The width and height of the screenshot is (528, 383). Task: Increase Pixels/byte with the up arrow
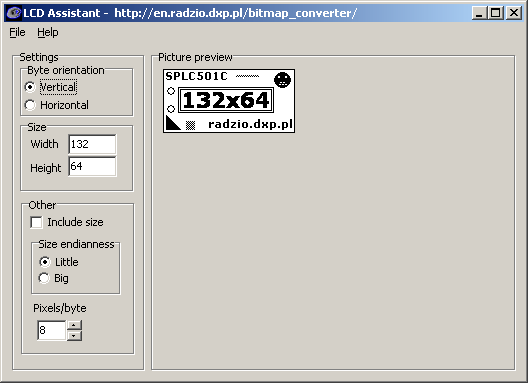[74, 325]
